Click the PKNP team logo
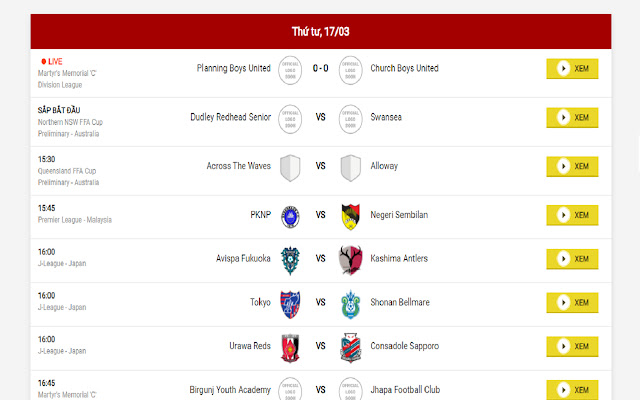 (x=290, y=214)
